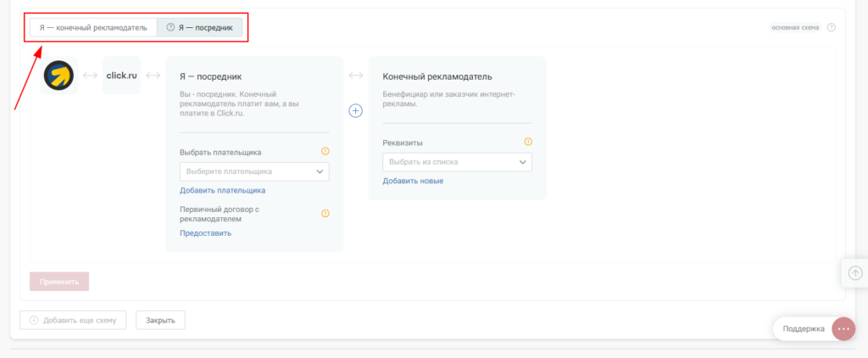
Task: Click info icon beside «Первичный договор с рекламодателем»
Action: pos(325,214)
